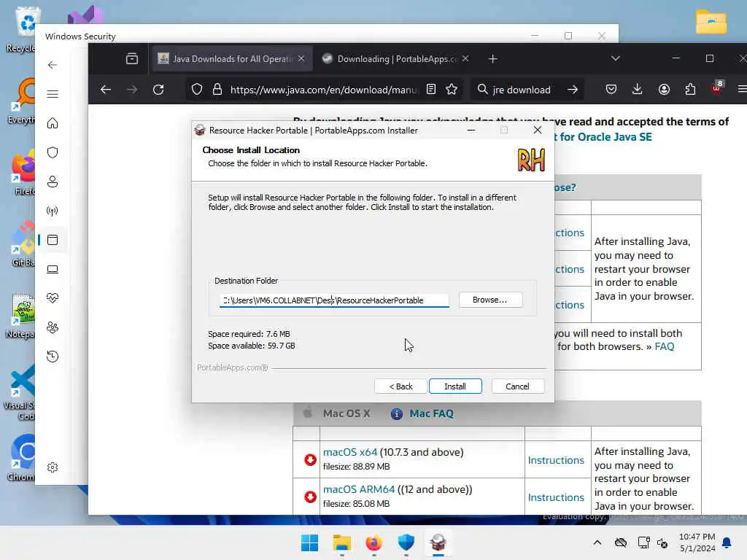Close the Java Downloads tab

301,58
